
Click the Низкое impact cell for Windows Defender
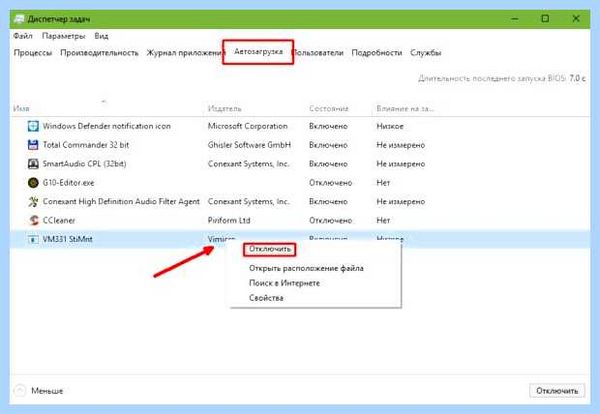(x=390, y=126)
